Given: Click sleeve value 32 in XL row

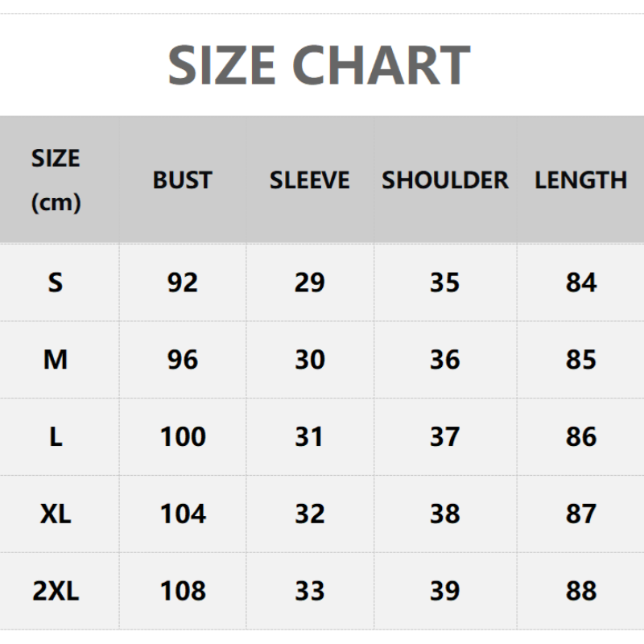Looking at the screenshot, I should click(310, 514).
